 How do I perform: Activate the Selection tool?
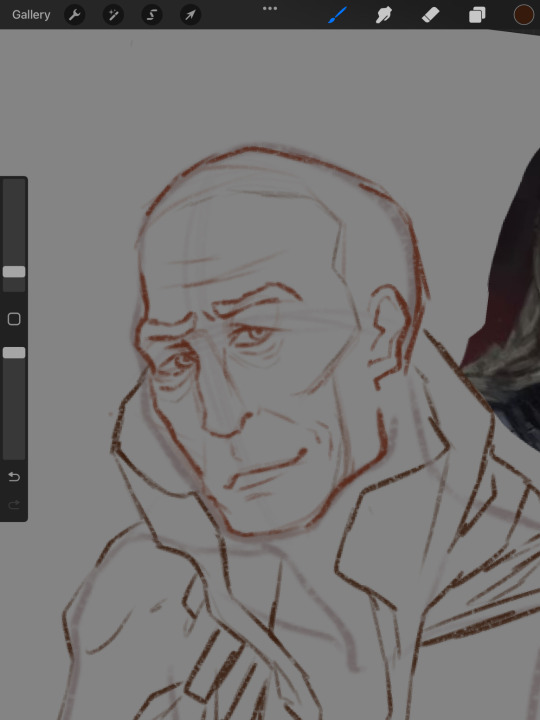tap(152, 15)
